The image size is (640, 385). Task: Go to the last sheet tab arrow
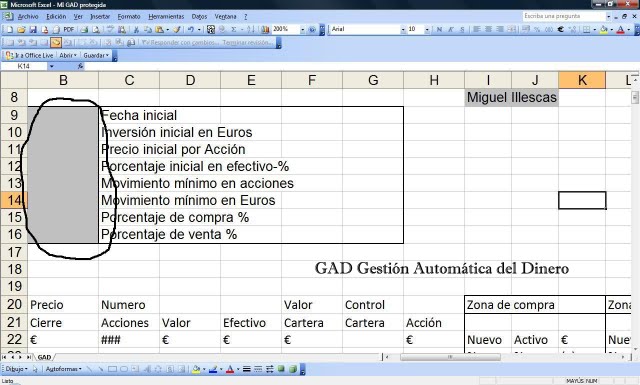(29, 357)
